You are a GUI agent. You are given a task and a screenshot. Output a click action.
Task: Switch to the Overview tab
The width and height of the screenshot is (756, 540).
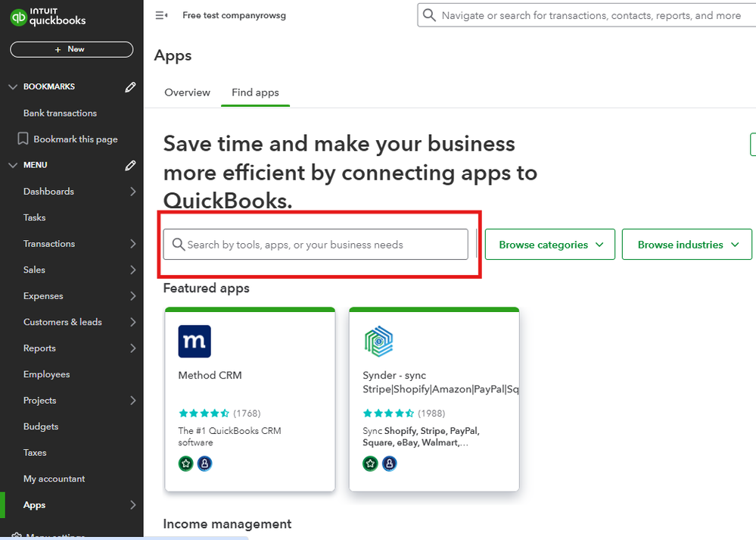coord(187,92)
